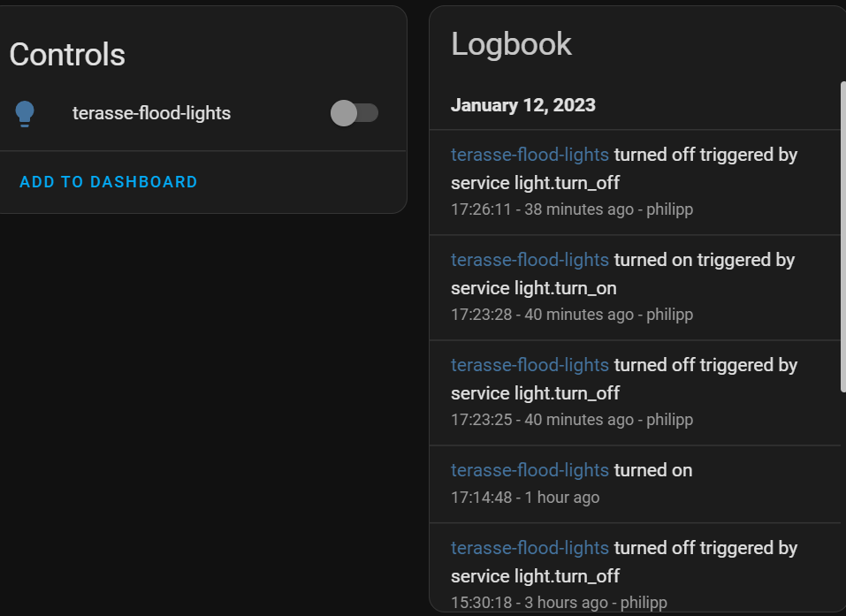
Task: Click terasse-flood-lights link in the 17:14:48 entry
Action: (x=530, y=470)
